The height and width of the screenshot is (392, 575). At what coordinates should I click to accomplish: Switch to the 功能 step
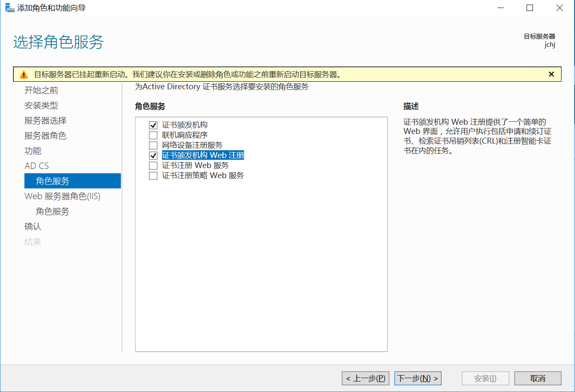click(x=33, y=151)
